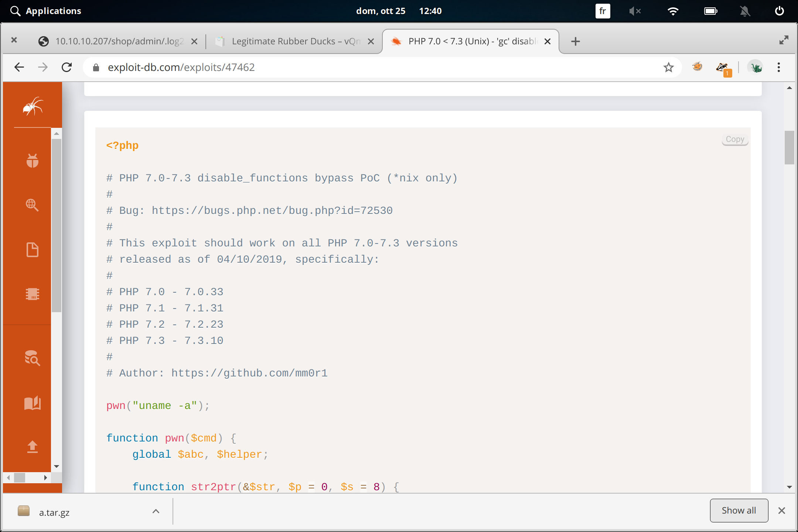Screen dimensions: 798x532
Task: Open the globe search sidebar icon
Action: click(33, 205)
